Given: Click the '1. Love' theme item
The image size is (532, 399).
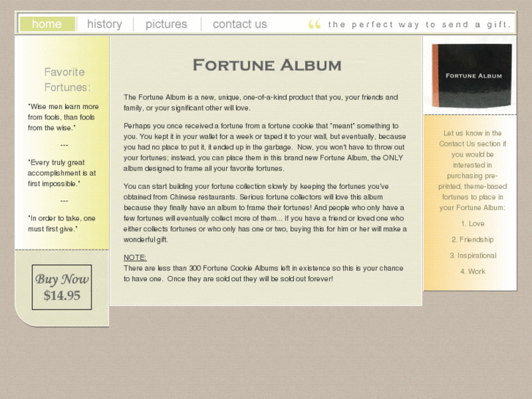Looking at the screenshot, I should pos(473,224).
